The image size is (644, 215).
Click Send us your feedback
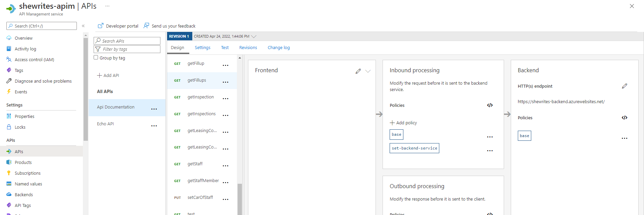tap(169, 26)
